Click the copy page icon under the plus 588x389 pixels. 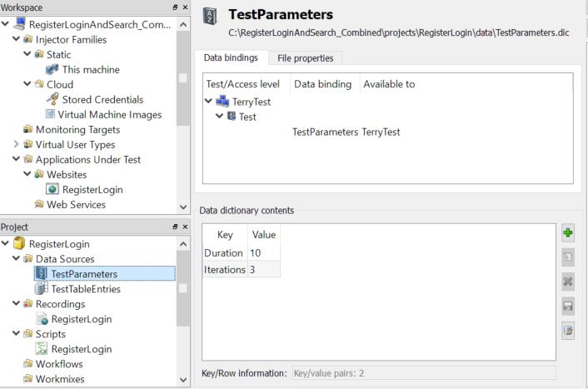[x=568, y=258]
